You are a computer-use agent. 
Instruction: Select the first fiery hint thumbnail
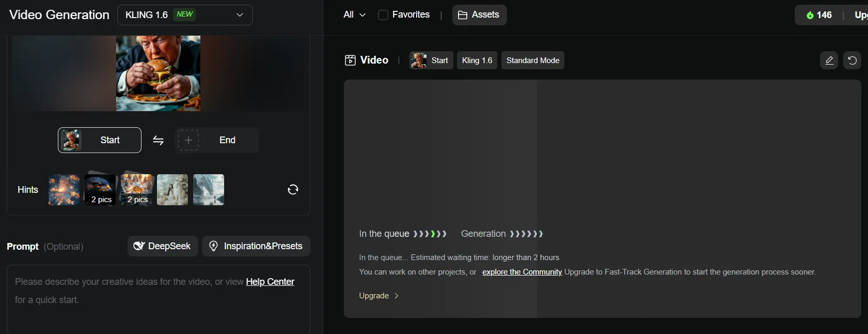click(x=64, y=190)
